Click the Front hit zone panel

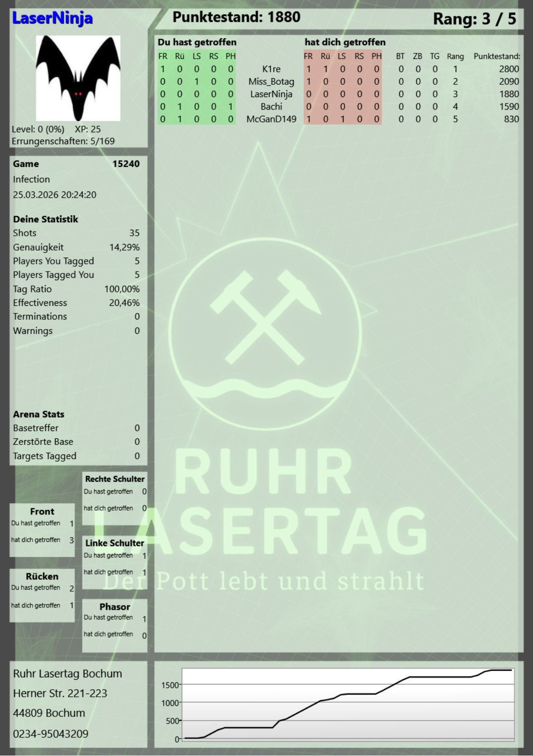pyautogui.click(x=42, y=529)
